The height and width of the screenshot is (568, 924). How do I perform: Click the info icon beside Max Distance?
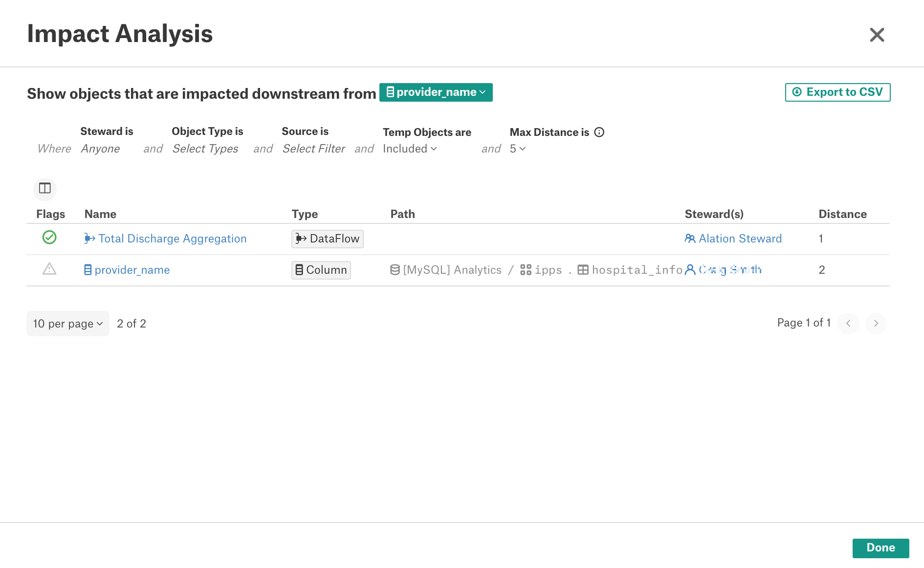click(599, 132)
